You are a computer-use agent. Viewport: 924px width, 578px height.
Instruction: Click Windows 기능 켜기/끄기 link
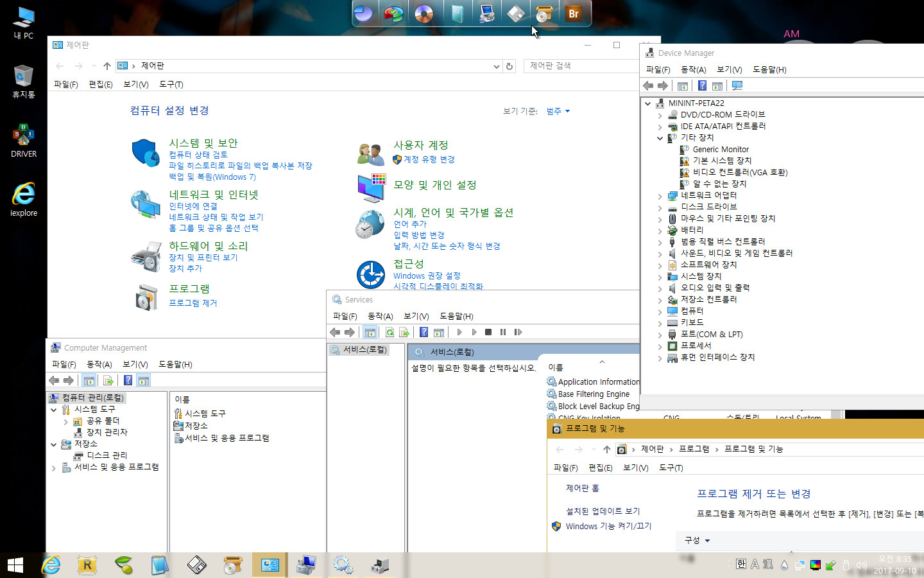pyautogui.click(x=608, y=526)
